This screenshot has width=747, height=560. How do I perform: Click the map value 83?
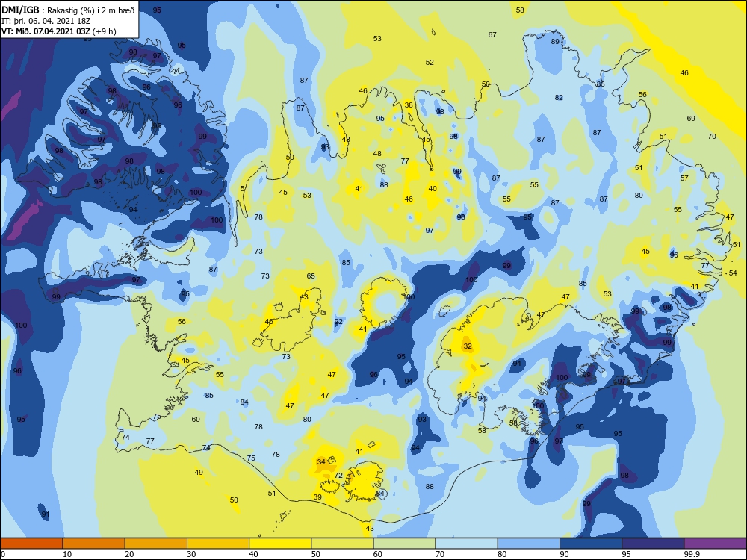[601, 84]
